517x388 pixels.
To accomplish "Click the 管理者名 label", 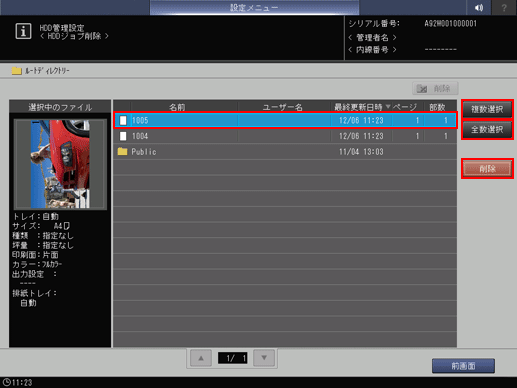I will [x=372, y=37].
